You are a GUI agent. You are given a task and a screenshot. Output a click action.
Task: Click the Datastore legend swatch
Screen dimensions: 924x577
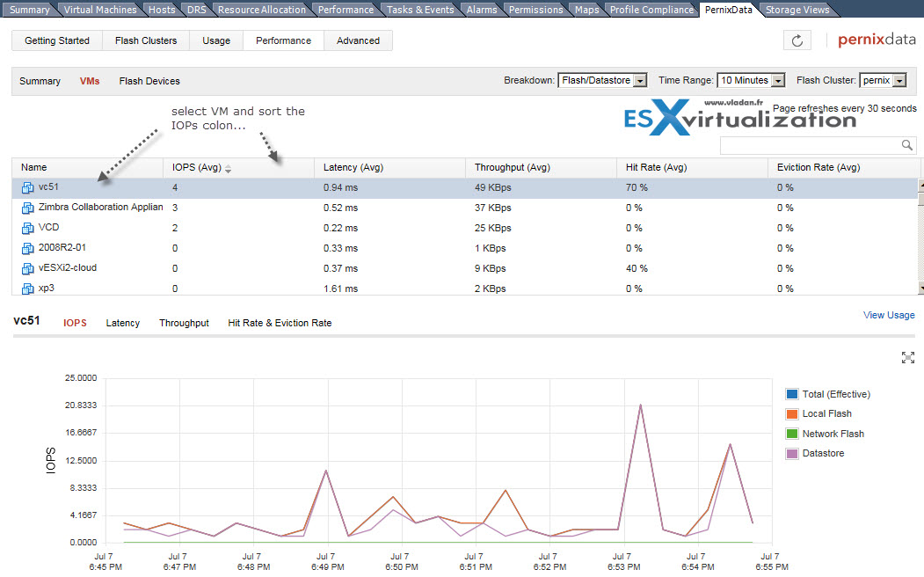click(x=792, y=453)
